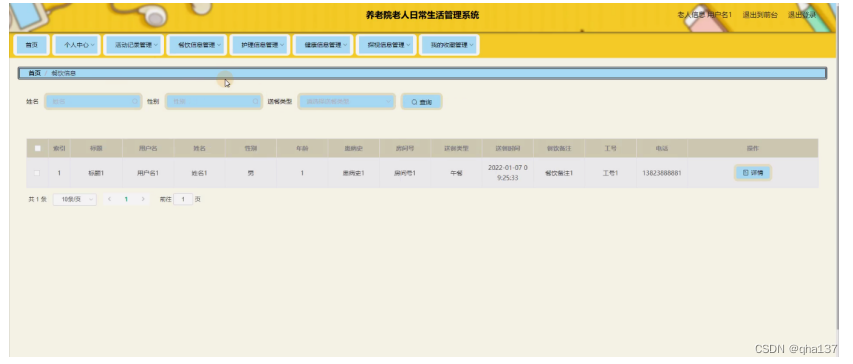The height and width of the screenshot is (364, 853).
Task: Click the 养老院老人日常生活管理系统 title
Action: point(422,15)
